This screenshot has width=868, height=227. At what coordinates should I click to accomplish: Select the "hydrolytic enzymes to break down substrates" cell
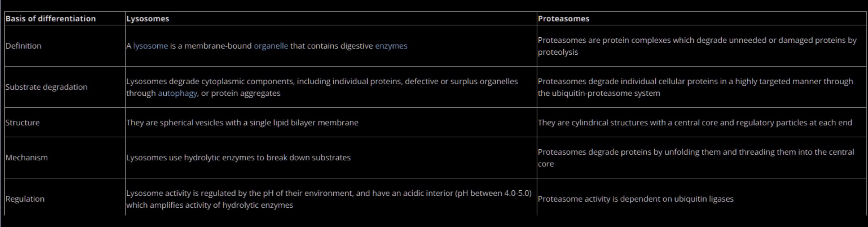238,158
